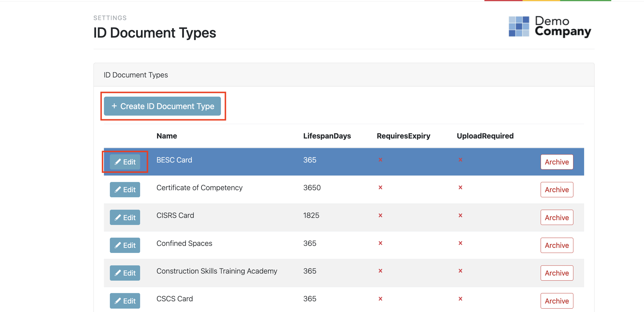Click the Demo Company logo
The width and height of the screenshot is (644, 312).
tap(550, 27)
